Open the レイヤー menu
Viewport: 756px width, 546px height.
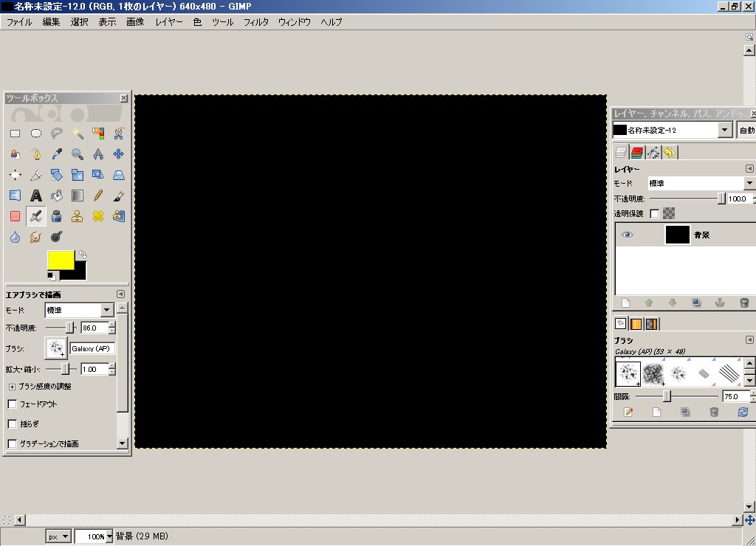coord(169,21)
